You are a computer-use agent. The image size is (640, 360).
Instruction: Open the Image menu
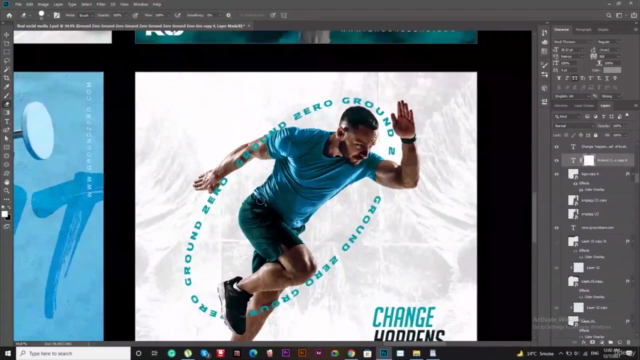tap(43, 4)
